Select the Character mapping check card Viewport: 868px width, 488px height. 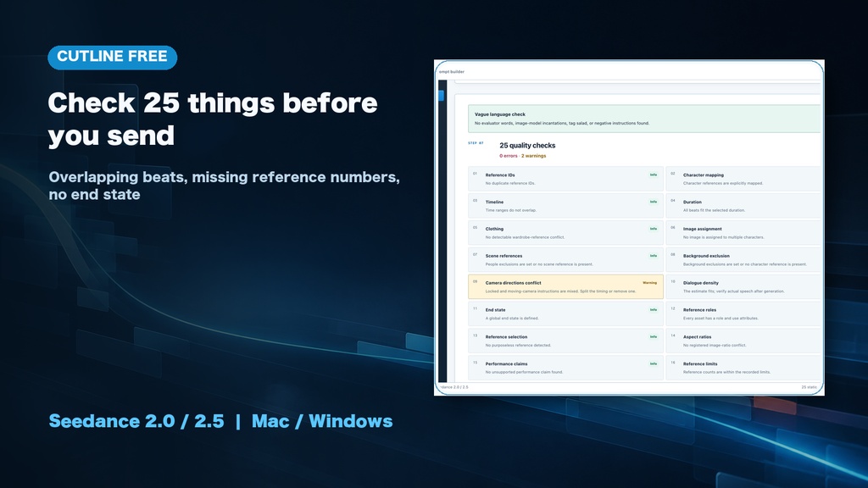coord(743,178)
